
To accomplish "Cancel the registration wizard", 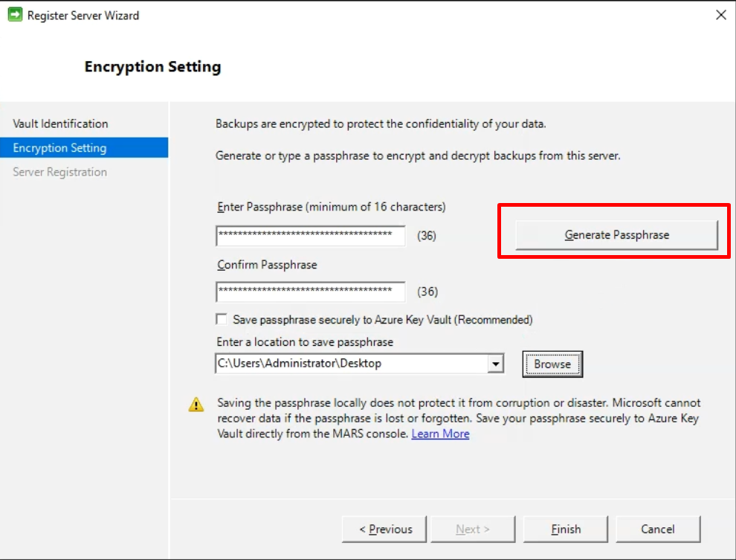I will coord(658,529).
